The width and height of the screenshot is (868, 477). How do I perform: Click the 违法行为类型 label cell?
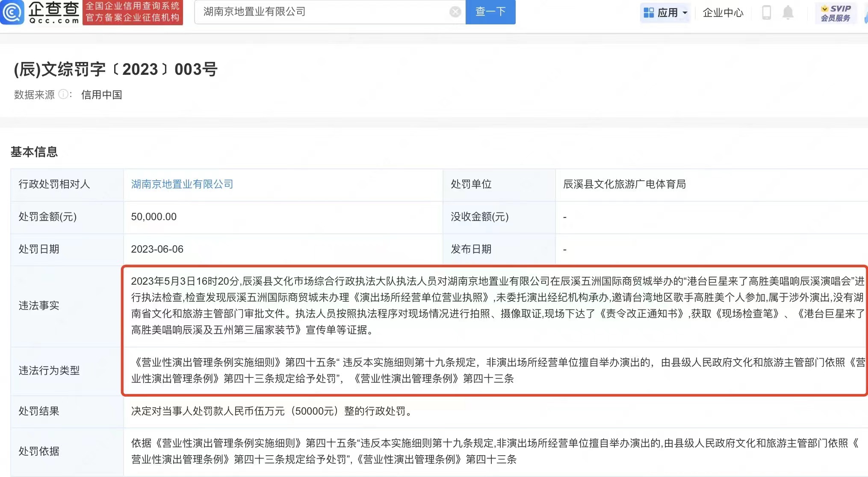(67, 371)
